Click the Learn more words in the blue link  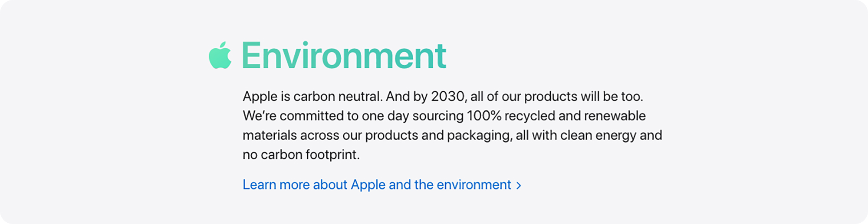(276, 185)
